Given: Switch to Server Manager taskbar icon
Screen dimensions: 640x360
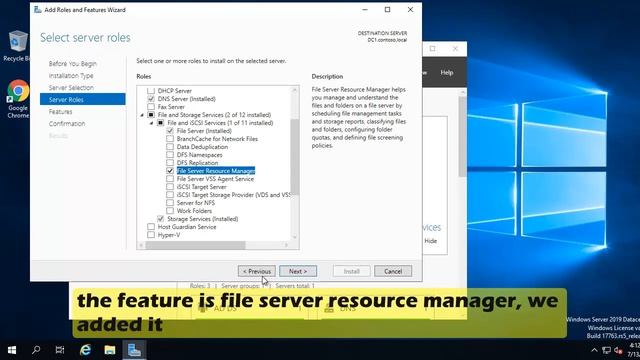Looking at the screenshot, I should 134,350.
